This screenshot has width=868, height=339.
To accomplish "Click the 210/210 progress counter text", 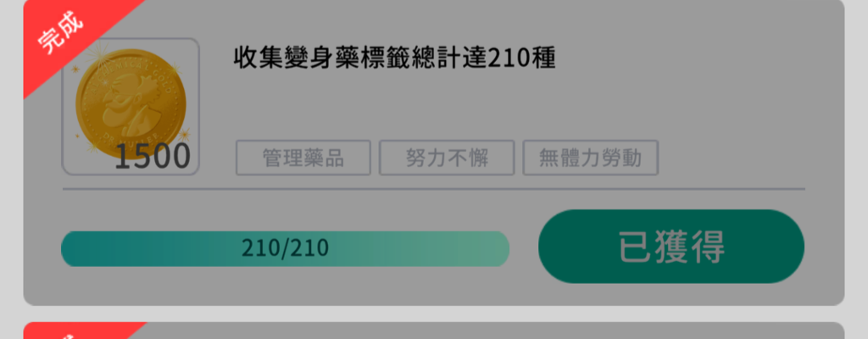I will [x=285, y=248].
